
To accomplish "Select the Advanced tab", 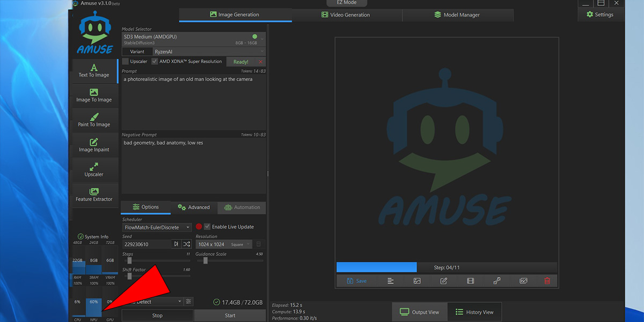I will point(194,207).
